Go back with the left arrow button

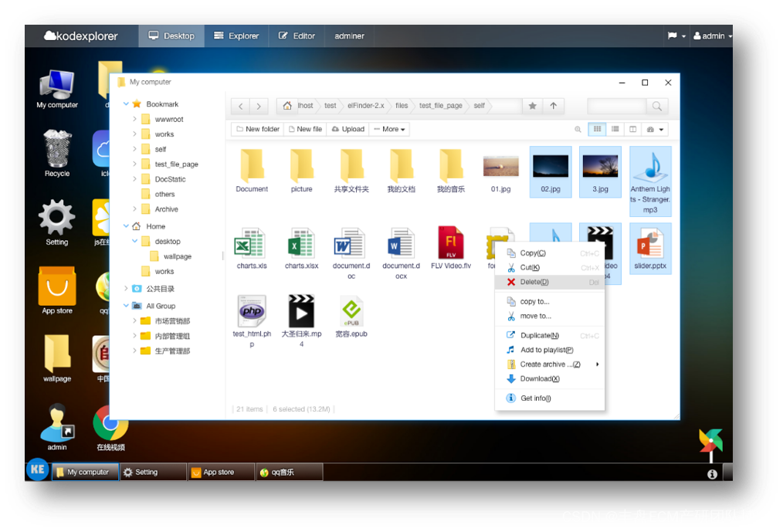pyautogui.click(x=241, y=106)
